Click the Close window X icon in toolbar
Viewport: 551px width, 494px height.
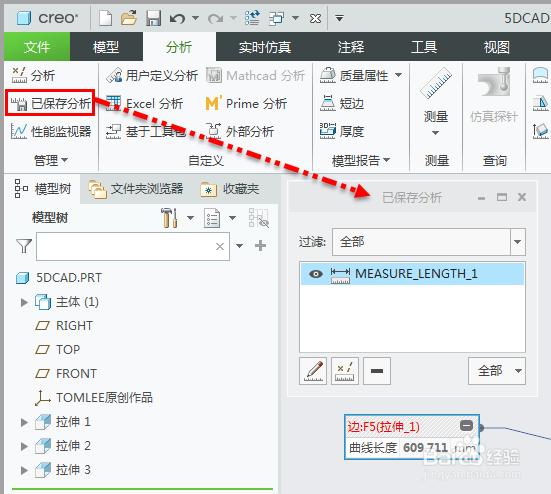point(315,18)
